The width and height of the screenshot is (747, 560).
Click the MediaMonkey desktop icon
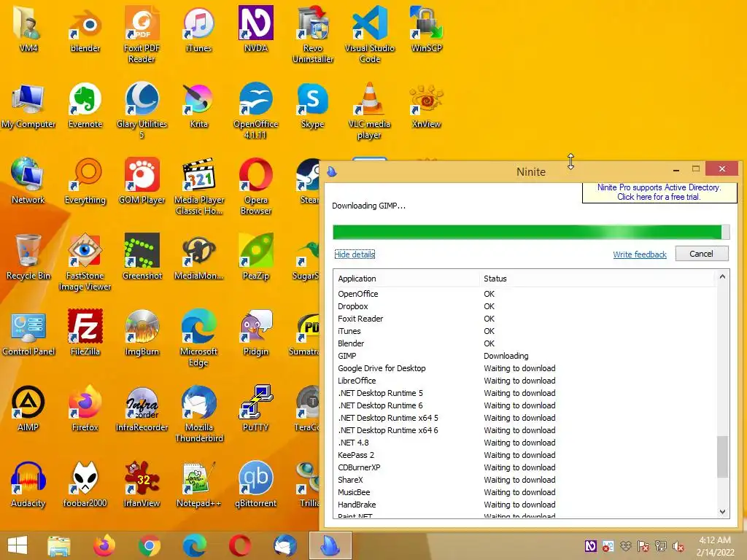point(199,257)
